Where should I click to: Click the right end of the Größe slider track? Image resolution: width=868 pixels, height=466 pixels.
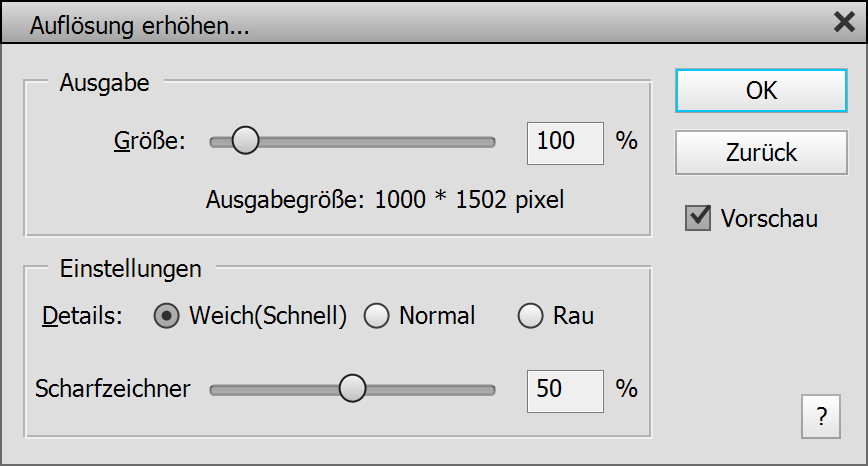tap(490, 142)
